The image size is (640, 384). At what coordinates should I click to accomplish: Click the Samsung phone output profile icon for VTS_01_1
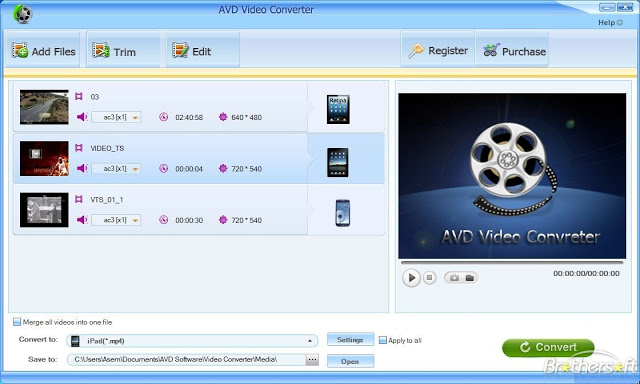tap(342, 213)
